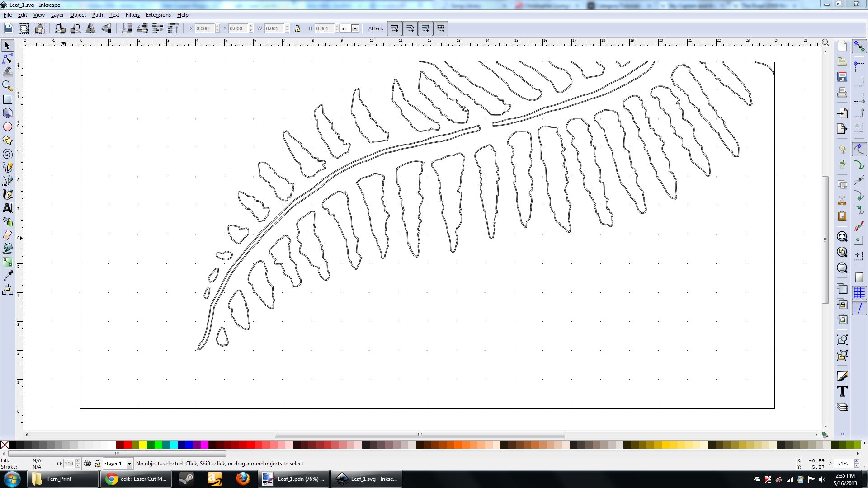868x488 pixels.
Task: Open the Layer 1 selector dropdown
Action: pyautogui.click(x=129, y=464)
